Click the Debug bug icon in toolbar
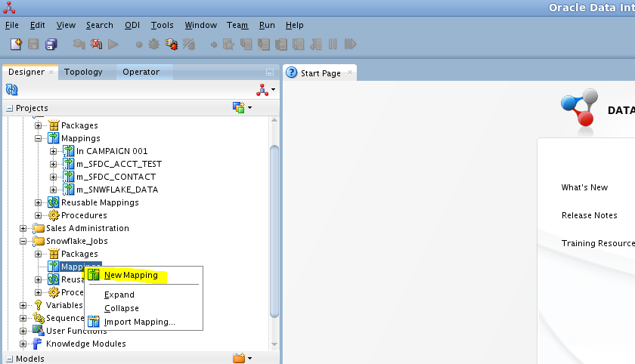 pos(154,44)
